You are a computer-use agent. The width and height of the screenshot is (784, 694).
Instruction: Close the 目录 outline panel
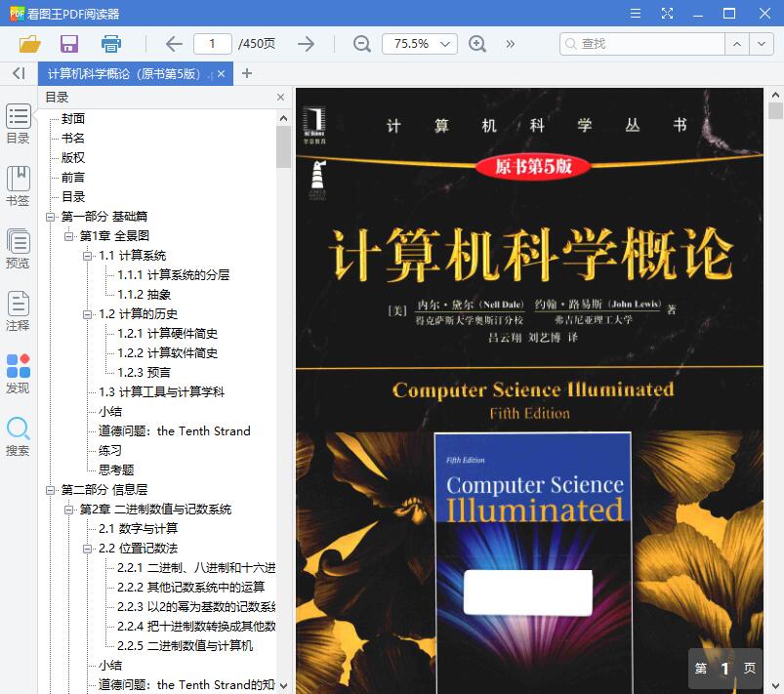pos(280,97)
